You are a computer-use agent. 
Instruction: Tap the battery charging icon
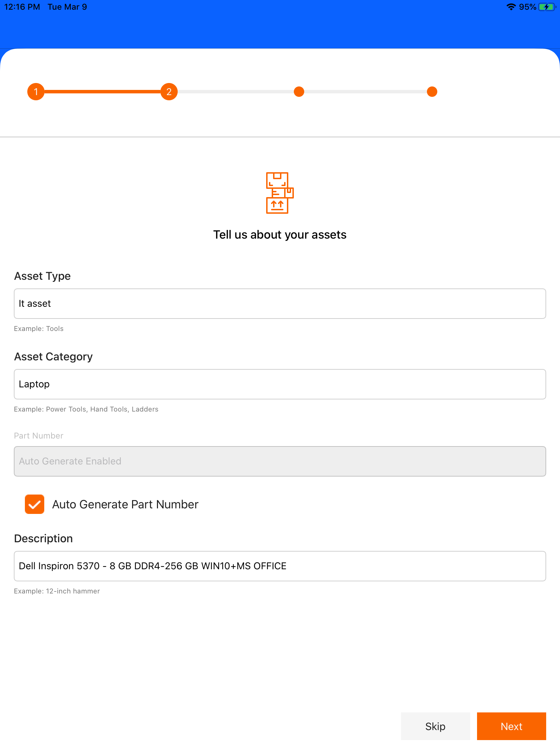tap(547, 7)
